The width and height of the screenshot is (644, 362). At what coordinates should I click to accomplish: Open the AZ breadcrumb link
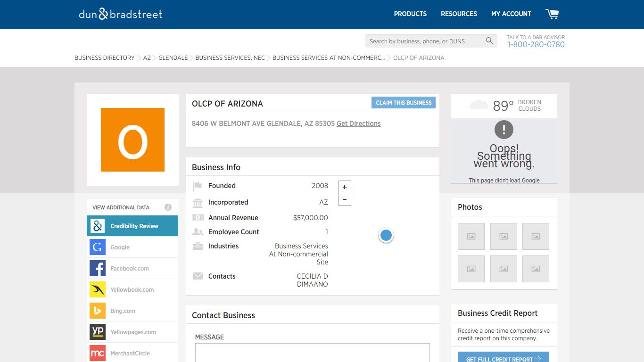coord(147,58)
